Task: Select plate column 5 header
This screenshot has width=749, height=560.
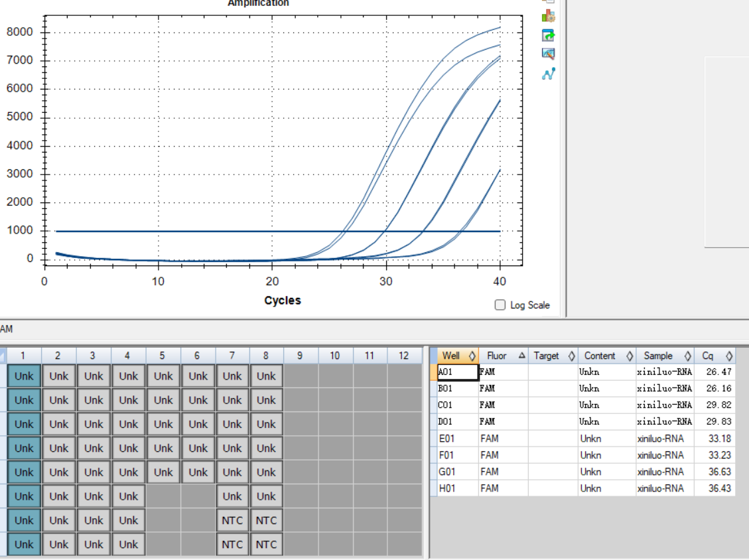Action: point(163,356)
